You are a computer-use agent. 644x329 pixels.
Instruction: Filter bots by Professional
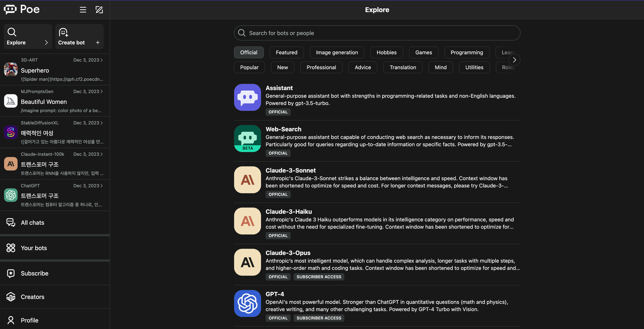click(x=321, y=67)
